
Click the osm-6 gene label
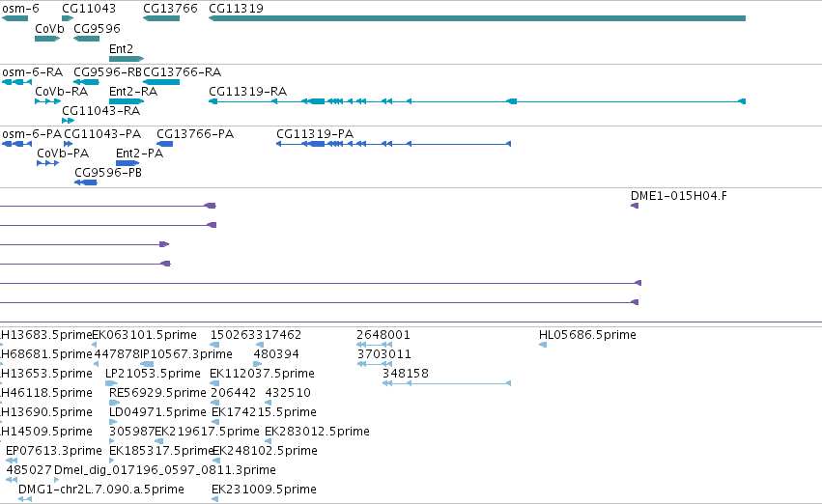[20, 9]
